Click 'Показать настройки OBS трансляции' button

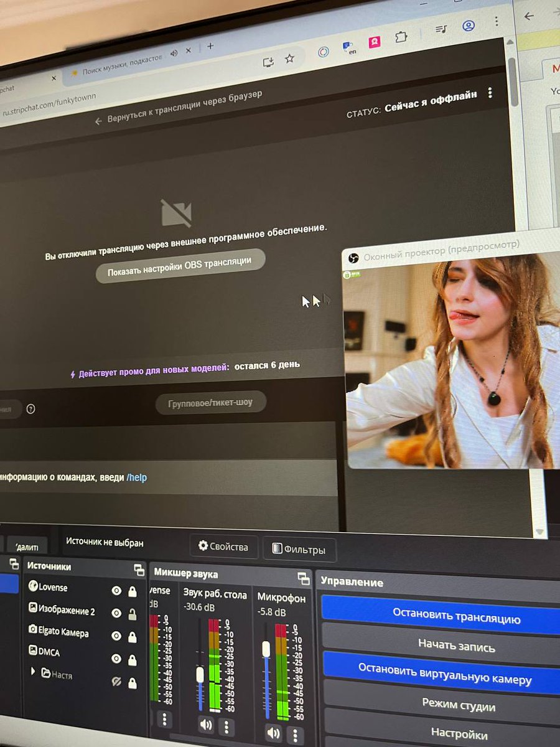[180, 266]
